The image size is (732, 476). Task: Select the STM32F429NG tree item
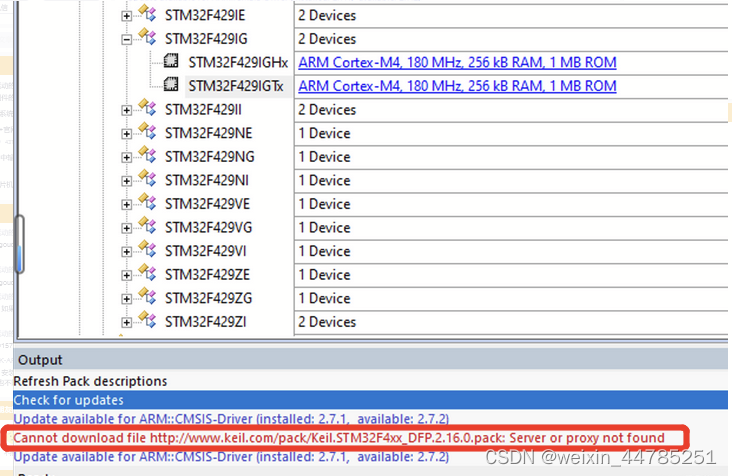point(210,157)
